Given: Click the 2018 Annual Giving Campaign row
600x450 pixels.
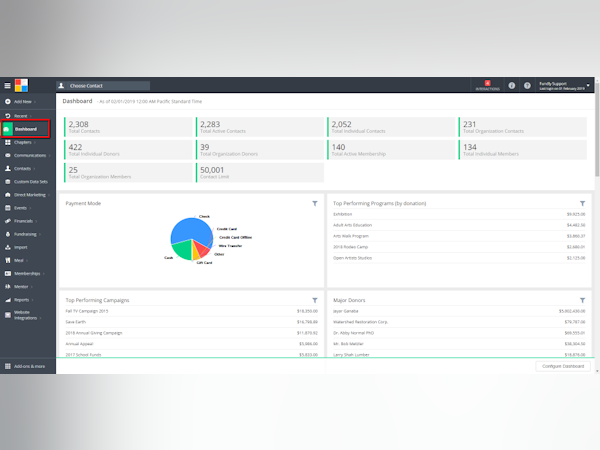Looking at the screenshot, I should [191, 333].
